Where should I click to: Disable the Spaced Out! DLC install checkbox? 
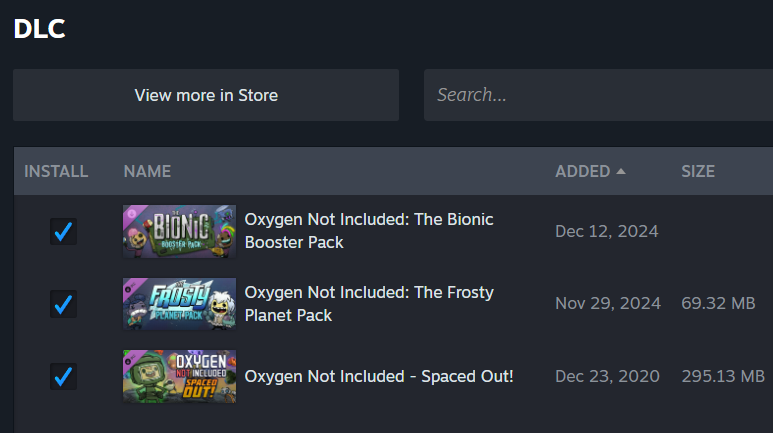(63, 377)
